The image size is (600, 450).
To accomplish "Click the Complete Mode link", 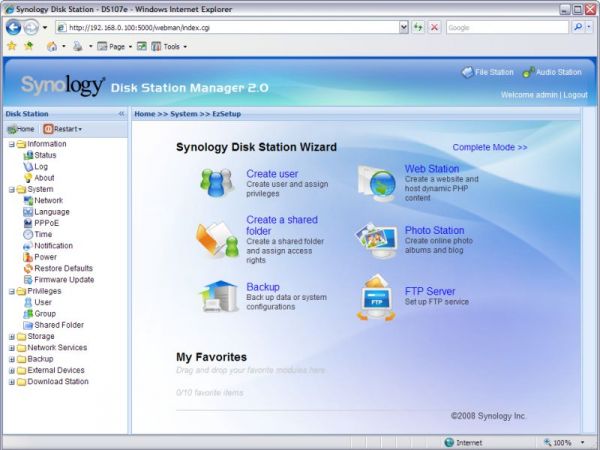I will point(490,147).
